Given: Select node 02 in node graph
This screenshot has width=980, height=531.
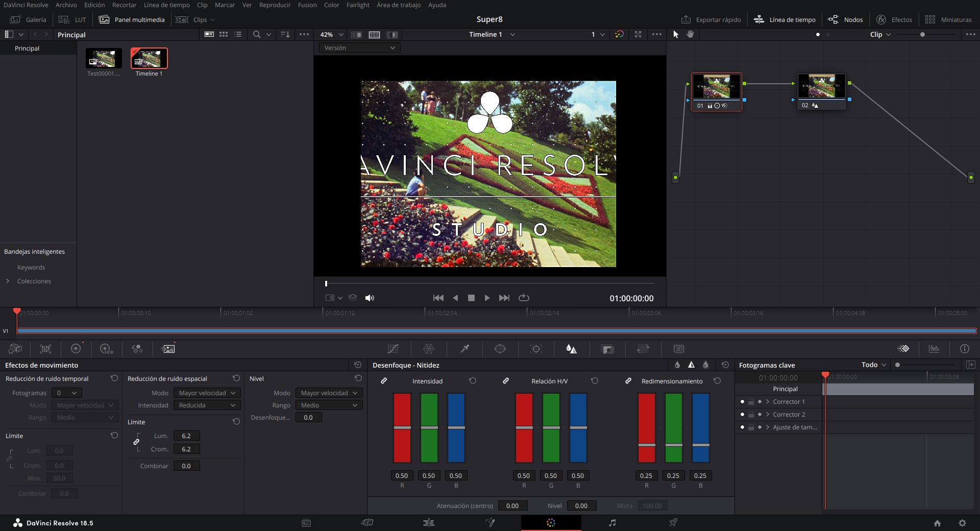Looking at the screenshot, I should pos(822,91).
